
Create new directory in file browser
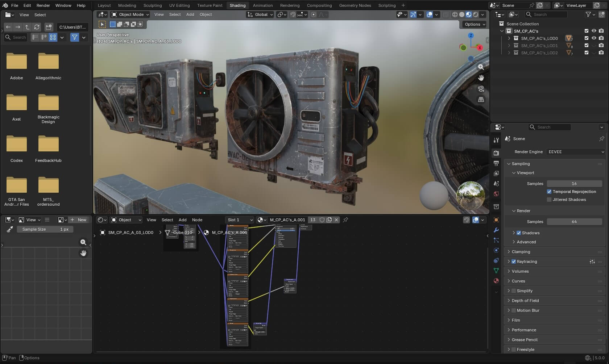point(49,27)
